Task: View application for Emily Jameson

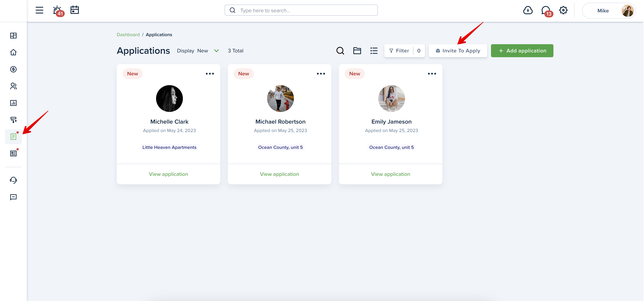Action: [x=390, y=174]
